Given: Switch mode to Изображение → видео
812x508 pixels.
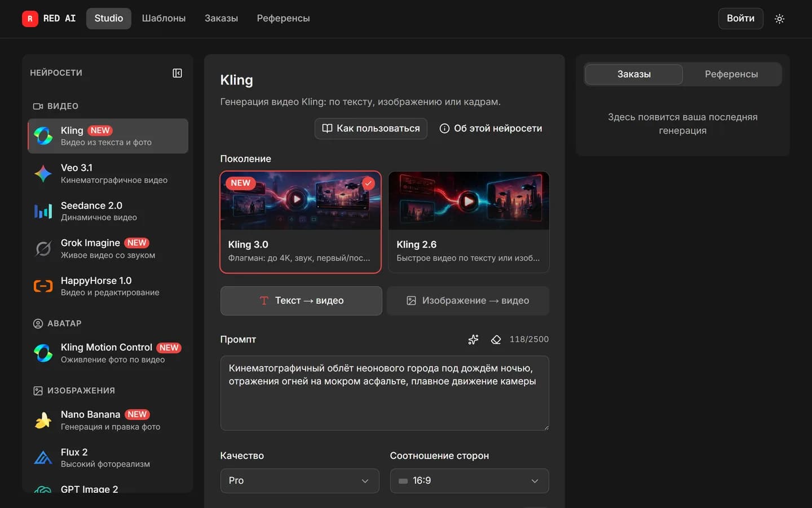Looking at the screenshot, I should [x=468, y=301].
